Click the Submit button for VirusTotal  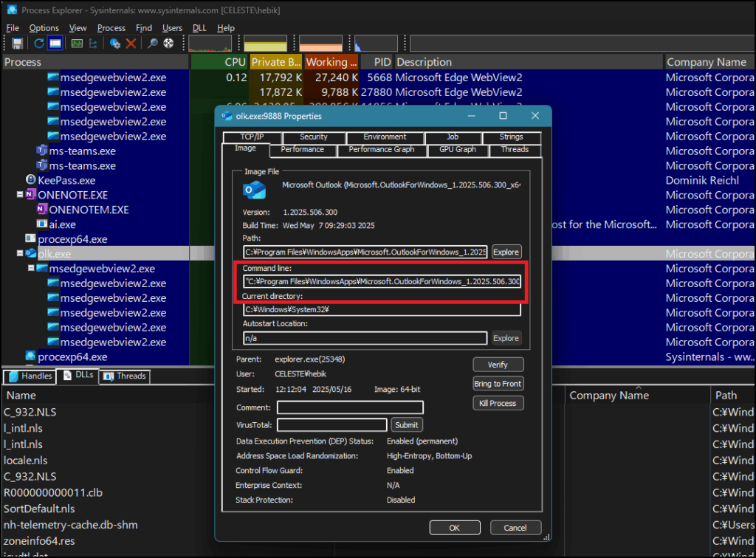(x=407, y=425)
